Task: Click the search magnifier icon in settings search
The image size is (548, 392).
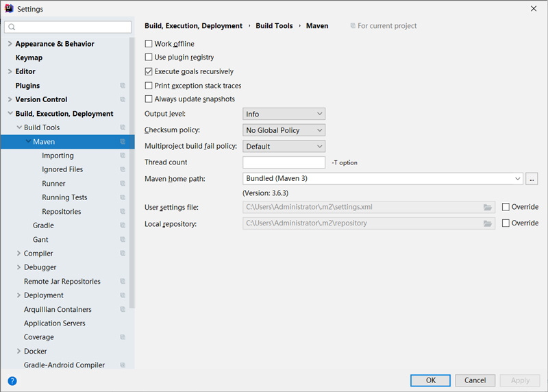Action: tap(12, 27)
